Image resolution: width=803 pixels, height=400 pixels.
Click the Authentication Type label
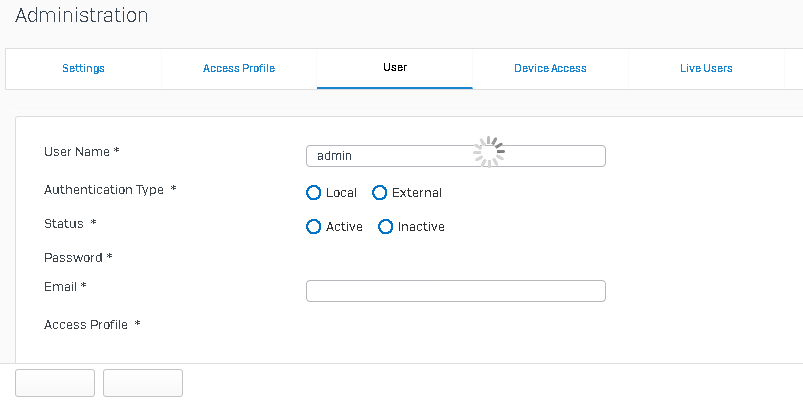(110, 190)
